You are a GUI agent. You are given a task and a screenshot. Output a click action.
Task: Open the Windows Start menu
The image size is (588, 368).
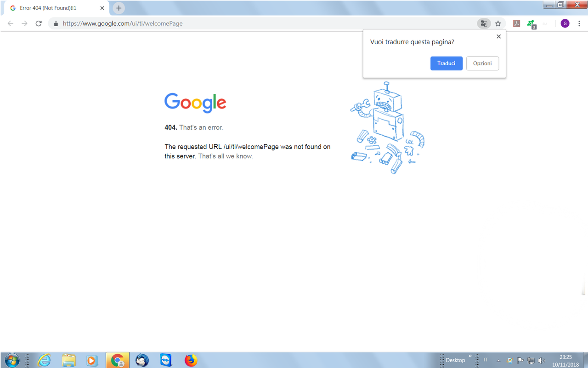[11, 360]
